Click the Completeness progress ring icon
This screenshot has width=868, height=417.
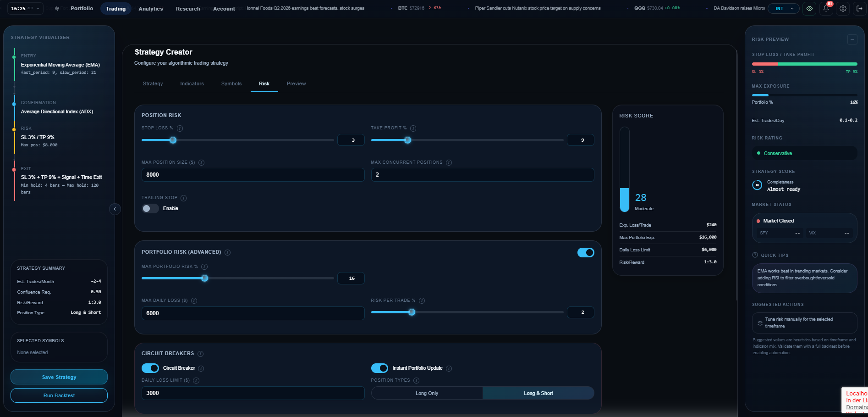(757, 185)
